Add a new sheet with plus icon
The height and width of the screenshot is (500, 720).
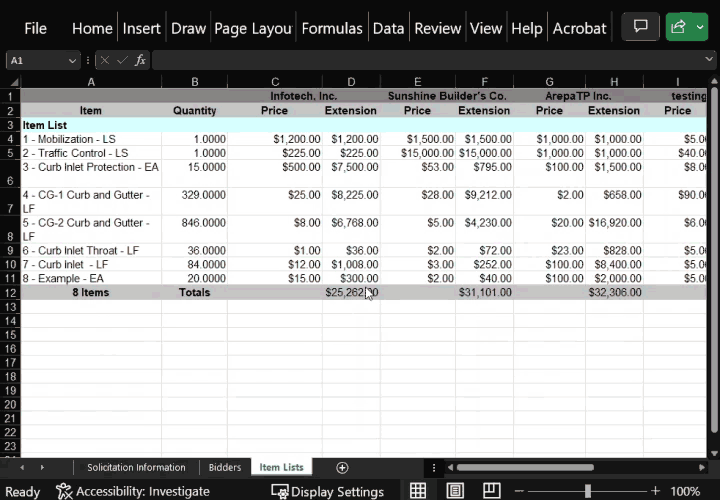point(342,467)
